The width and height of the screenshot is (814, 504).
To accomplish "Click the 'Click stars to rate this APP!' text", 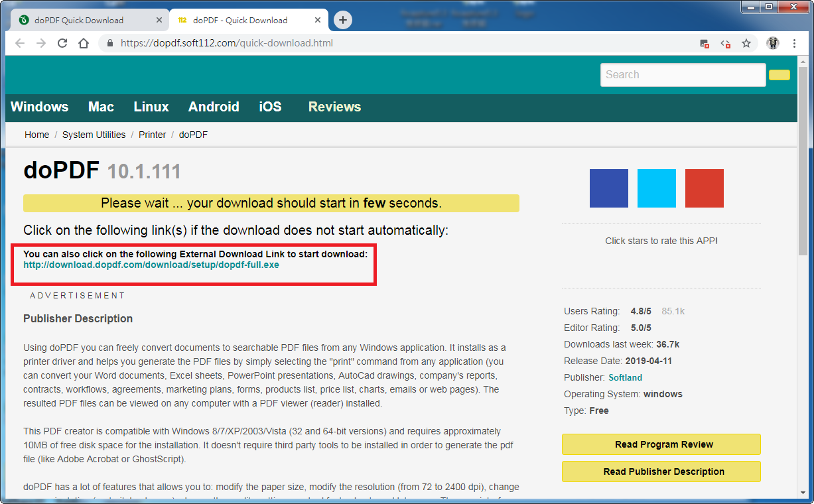I will coord(661,241).
